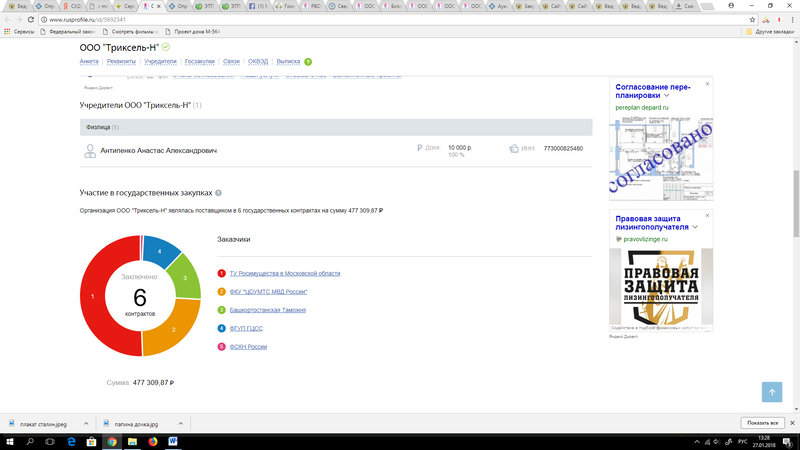Open the Башкортостанская Таможня customer link

267,310
